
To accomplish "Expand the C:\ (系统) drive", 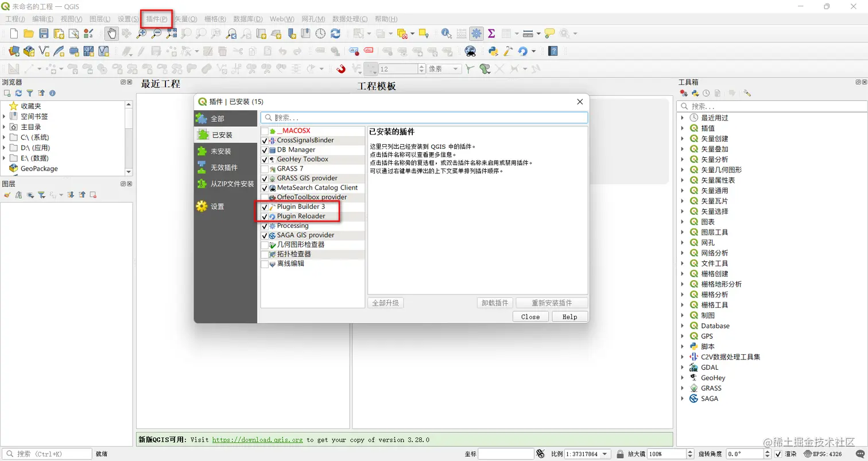I will coord(4,137).
